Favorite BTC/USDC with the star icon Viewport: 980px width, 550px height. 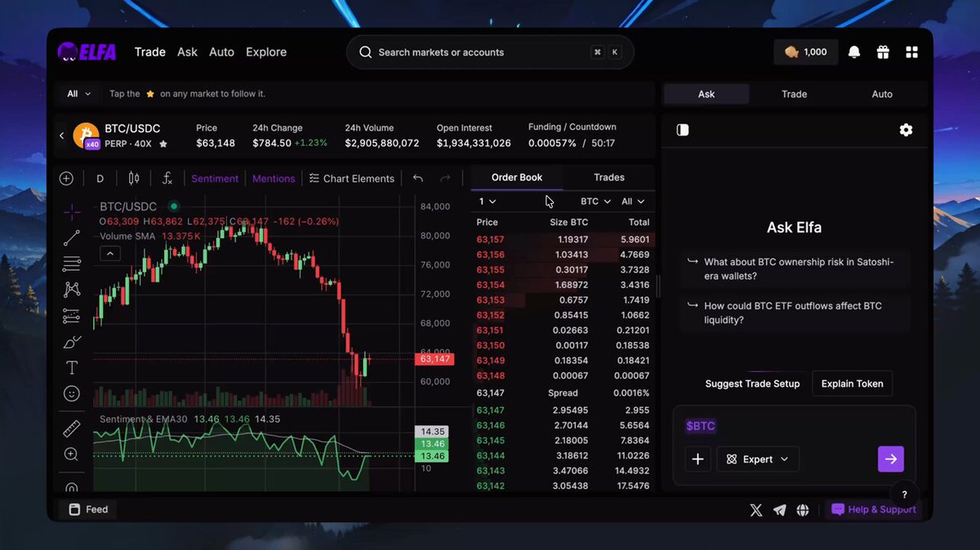[163, 144]
